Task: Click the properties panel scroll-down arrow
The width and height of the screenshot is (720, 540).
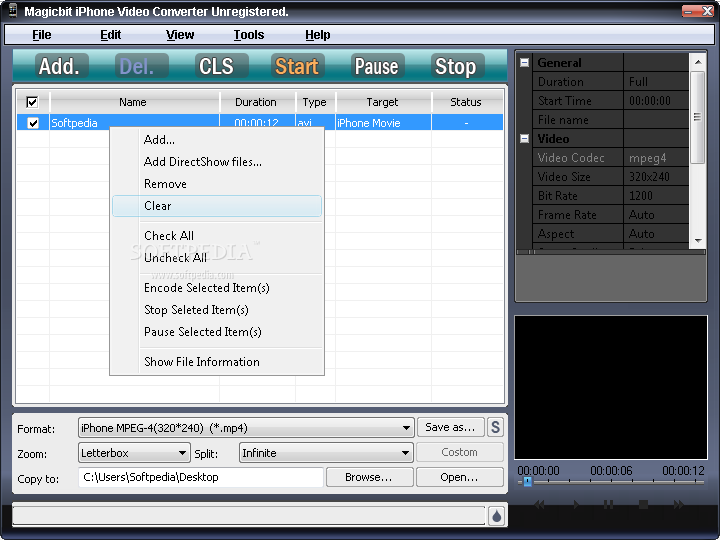Action: point(698,241)
